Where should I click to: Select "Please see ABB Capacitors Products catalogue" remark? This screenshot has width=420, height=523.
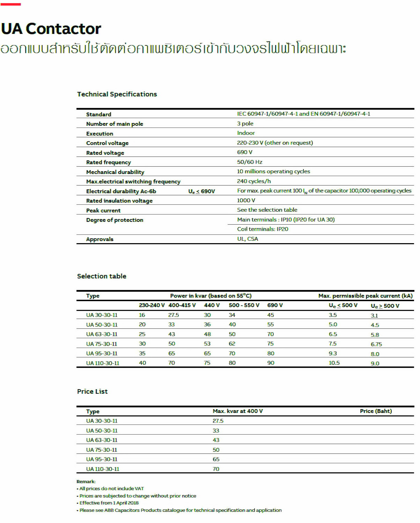click(x=179, y=510)
